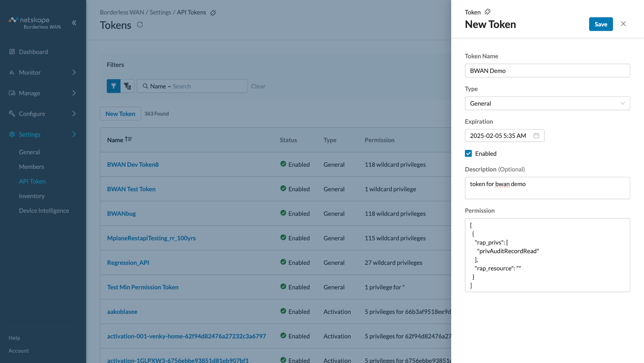
Task: Click the Netskope Borderless WAN logo
Action: 35,23
